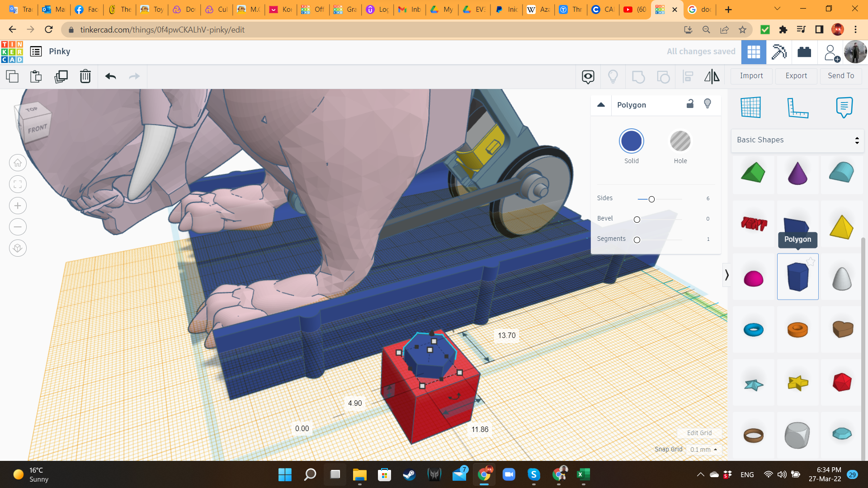The height and width of the screenshot is (488, 868).
Task: Select the Heart shape thumbnail
Action: pos(842,329)
